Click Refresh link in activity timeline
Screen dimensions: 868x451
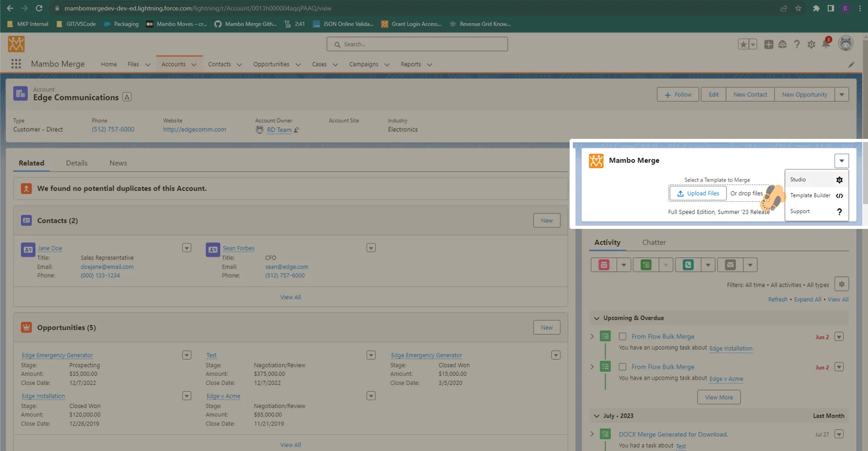[778, 299]
